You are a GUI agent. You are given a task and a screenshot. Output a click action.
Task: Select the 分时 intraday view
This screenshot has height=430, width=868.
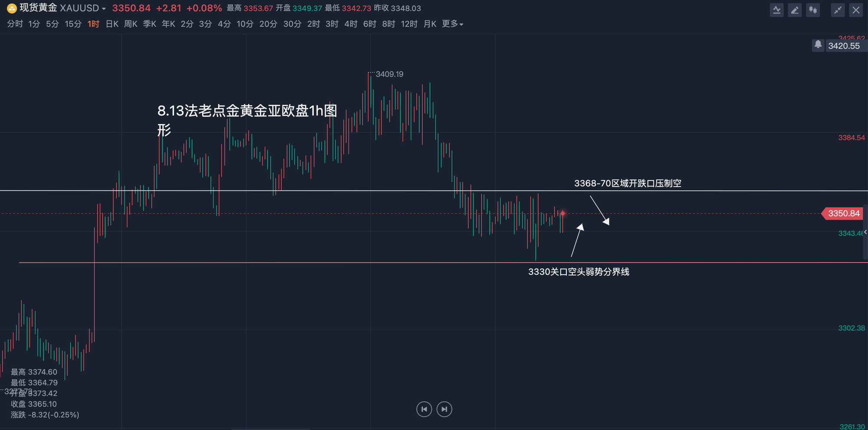(15, 24)
